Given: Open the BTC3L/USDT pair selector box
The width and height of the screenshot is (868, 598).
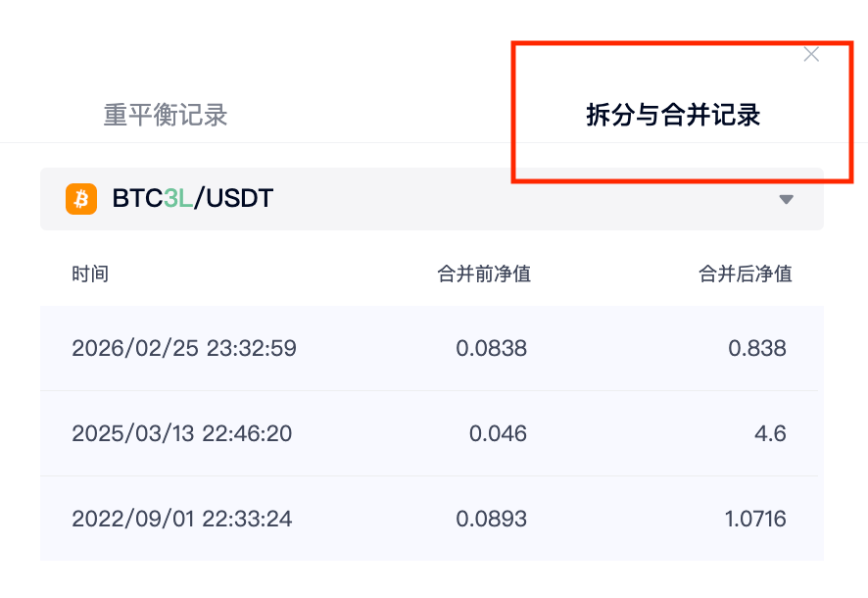Looking at the screenshot, I should 431,199.
